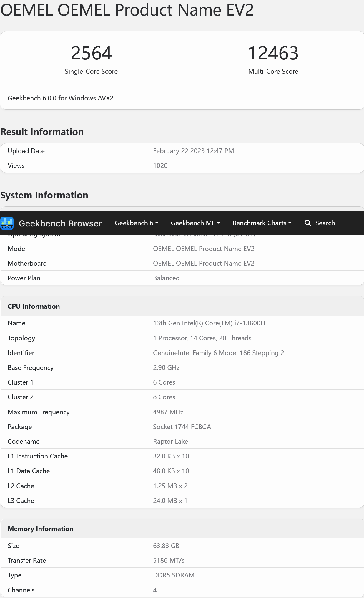The image size is (364, 598).
Task: Click the Geekbench 6.0.0 for Windows AVX2 text
Action: pos(61,98)
